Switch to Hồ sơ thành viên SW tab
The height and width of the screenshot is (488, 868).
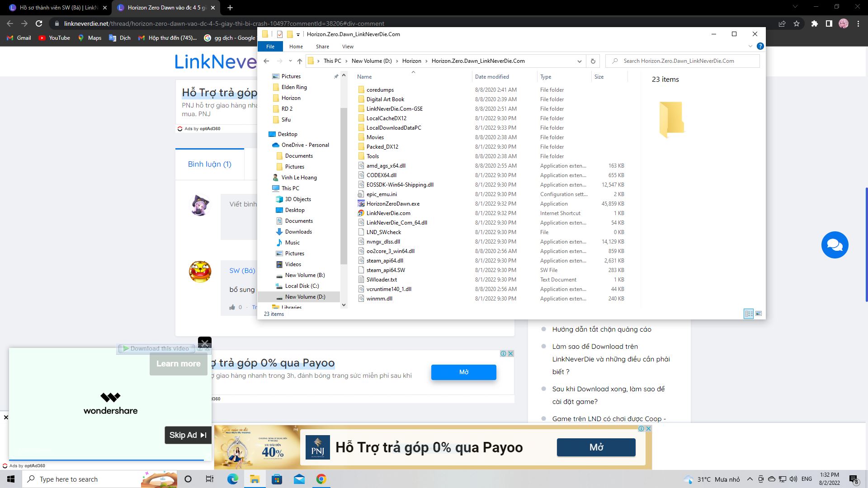(x=59, y=8)
